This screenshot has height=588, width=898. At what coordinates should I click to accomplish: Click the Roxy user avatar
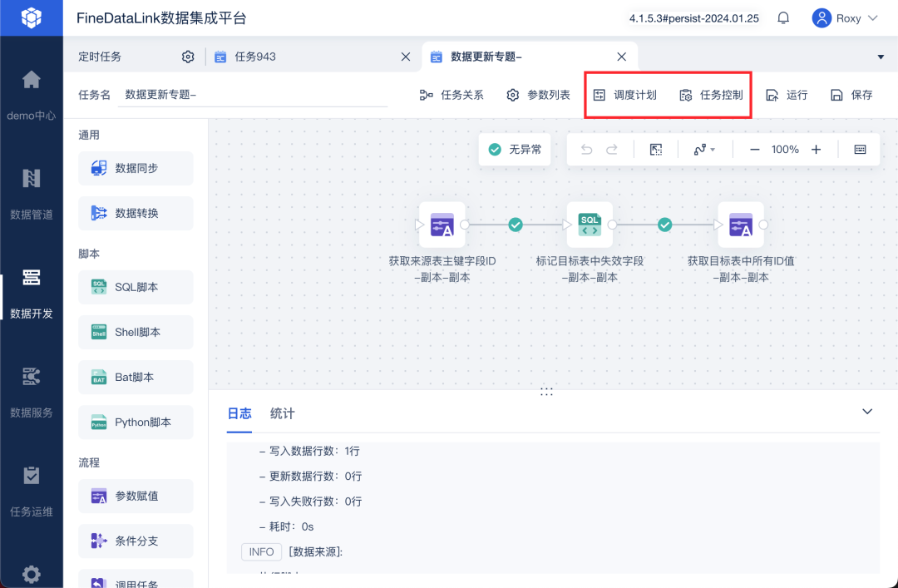822,18
